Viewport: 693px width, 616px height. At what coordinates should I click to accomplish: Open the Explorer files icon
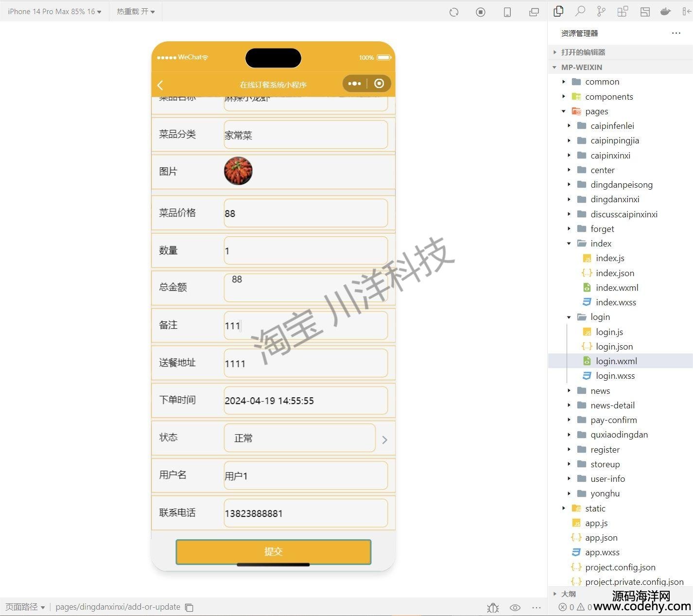point(559,11)
